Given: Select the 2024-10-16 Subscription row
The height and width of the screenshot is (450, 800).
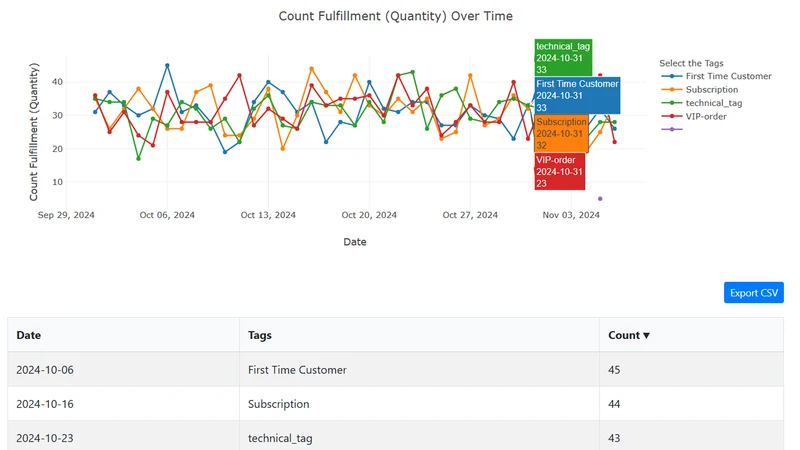Looking at the screenshot, I should coord(395,404).
